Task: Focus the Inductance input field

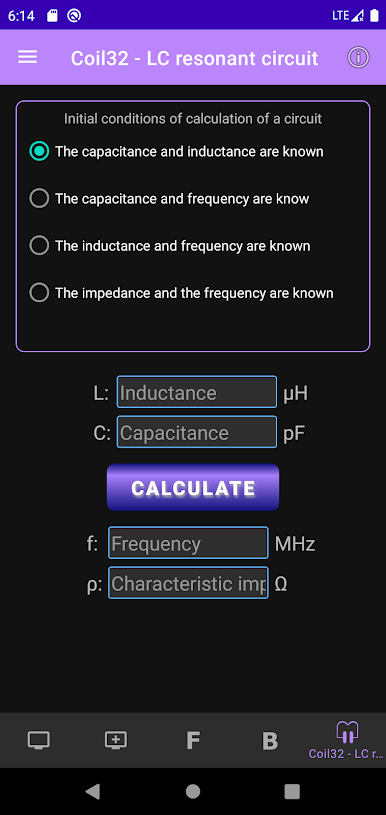Action: point(196,392)
